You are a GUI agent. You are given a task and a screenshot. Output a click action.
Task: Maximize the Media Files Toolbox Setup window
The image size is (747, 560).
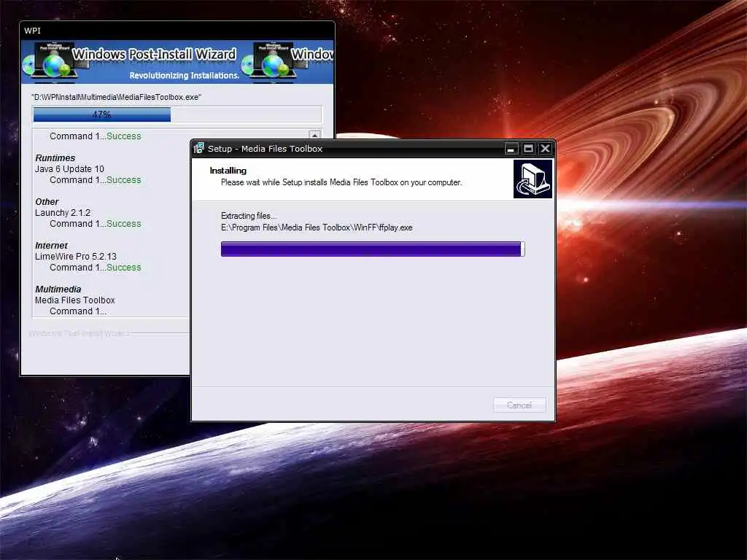(528, 149)
